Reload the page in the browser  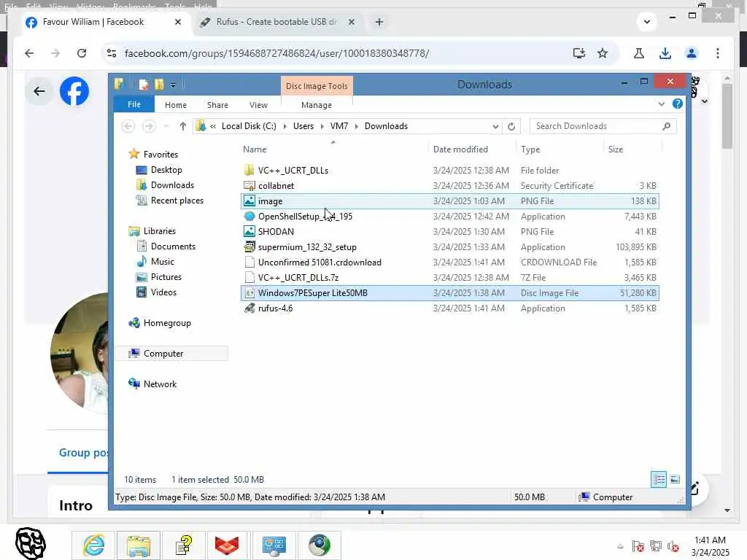click(x=82, y=53)
